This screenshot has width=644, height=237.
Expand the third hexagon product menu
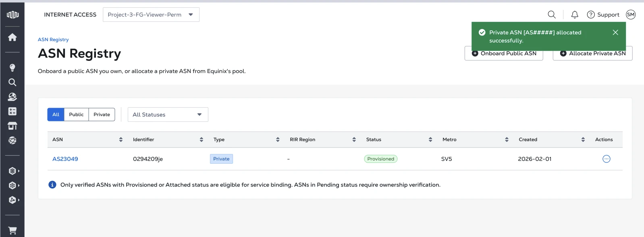tap(14, 200)
